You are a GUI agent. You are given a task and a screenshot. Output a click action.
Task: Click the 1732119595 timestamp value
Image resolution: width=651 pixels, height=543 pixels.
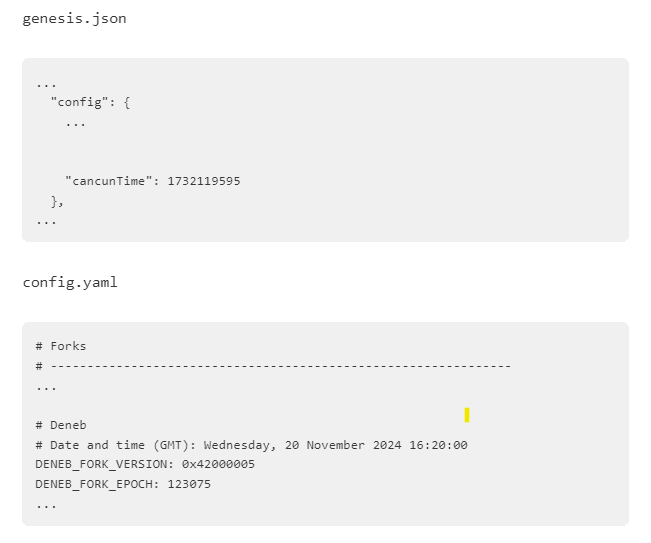click(203, 181)
